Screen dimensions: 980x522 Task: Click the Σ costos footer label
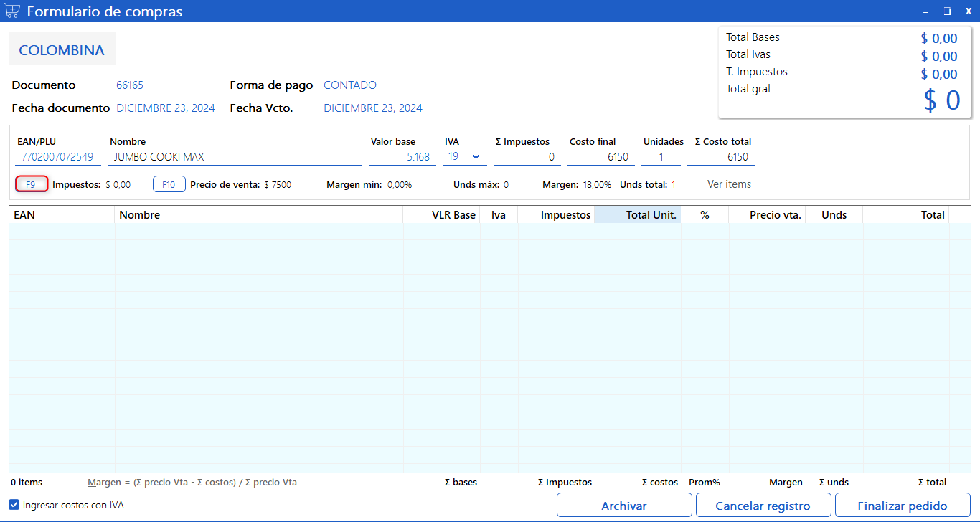pos(659,483)
